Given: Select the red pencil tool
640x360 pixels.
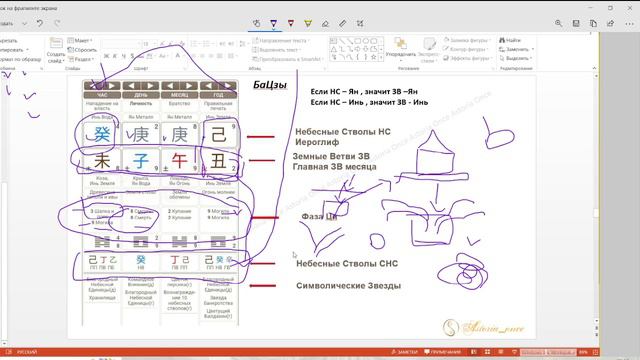Looking at the screenshot, I should (x=291, y=24).
